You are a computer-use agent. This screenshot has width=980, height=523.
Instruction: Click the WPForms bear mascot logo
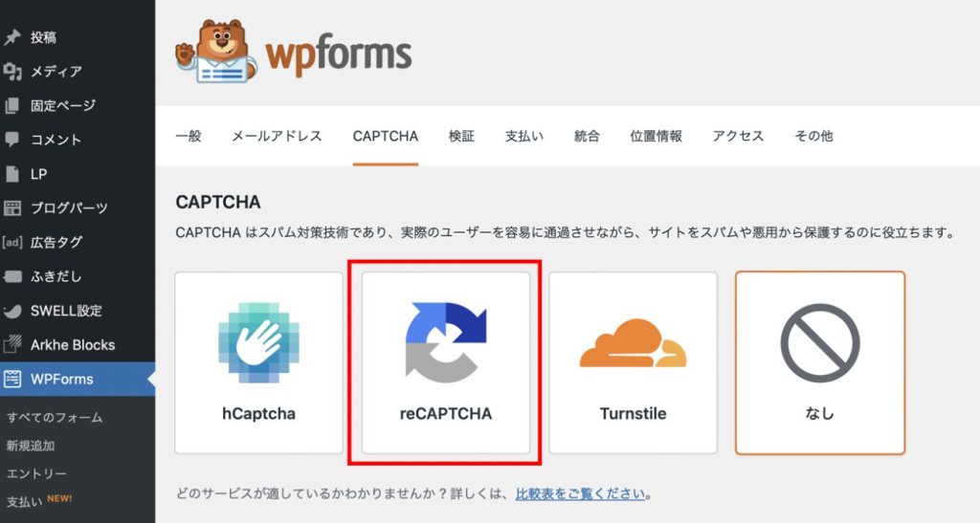point(216,54)
